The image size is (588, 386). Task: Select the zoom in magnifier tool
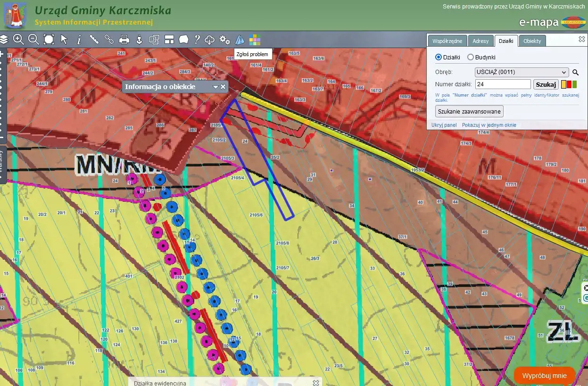[x=18, y=40]
